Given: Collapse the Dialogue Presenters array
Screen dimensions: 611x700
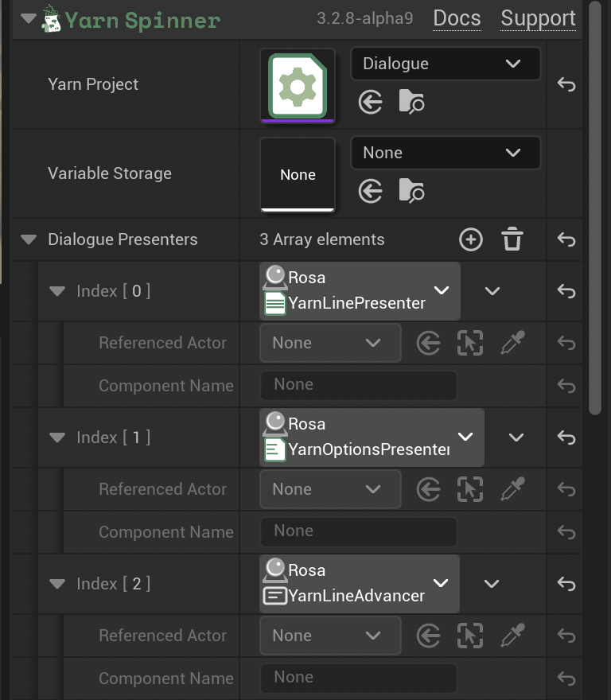Looking at the screenshot, I should pyautogui.click(x=29, y=239).
